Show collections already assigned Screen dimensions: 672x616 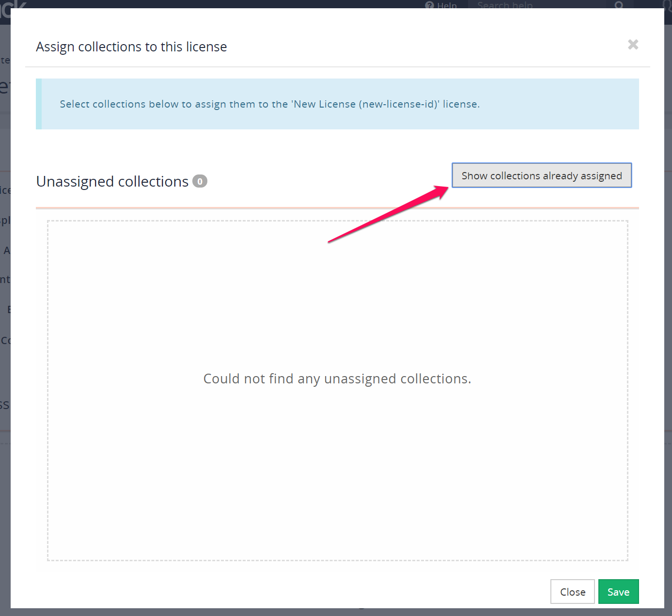pos(541,175)
